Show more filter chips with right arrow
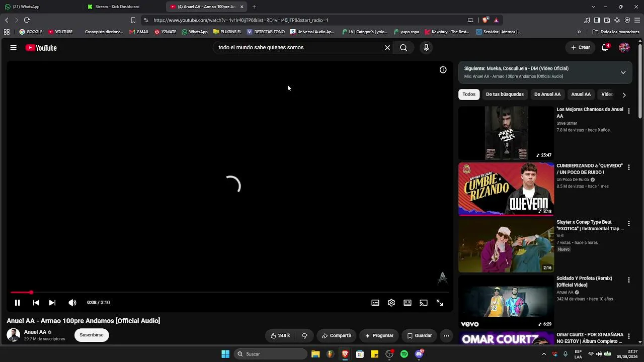 624,95
